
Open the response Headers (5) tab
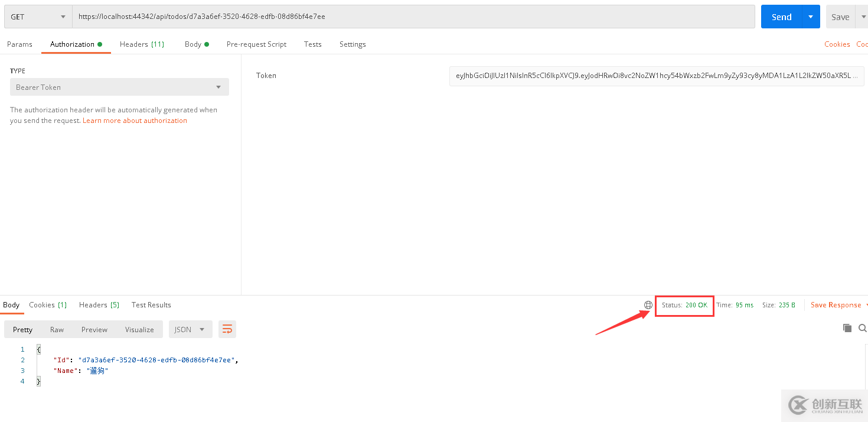pyautogui.click(x=99, y=305)
